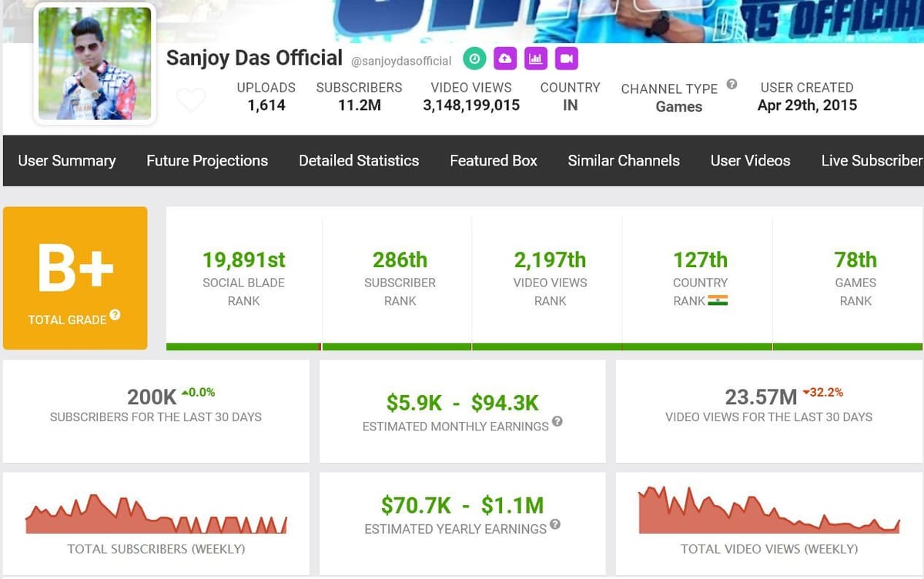Click the 286th Subscriber Rank link
The image size is (924, 579).
click(x=400, y=260)
